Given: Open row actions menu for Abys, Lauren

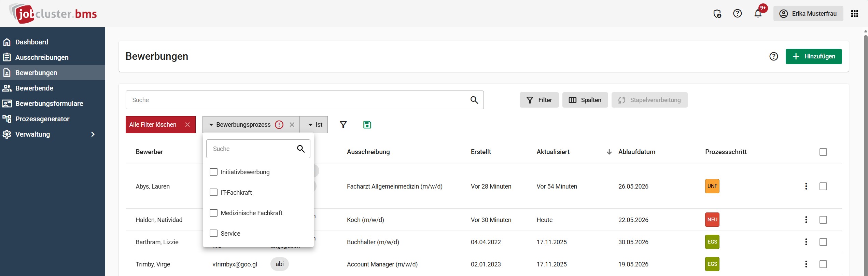Looking at the screenshot, I should [806, 186].
